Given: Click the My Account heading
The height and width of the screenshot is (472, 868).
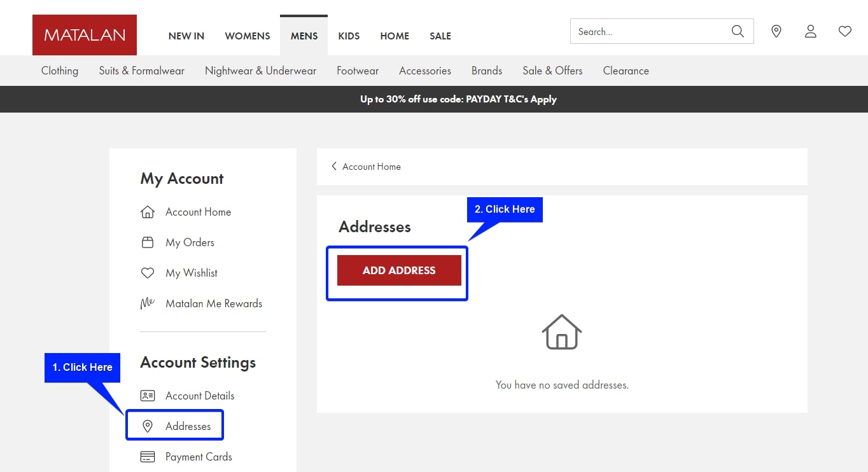Looking at the screenshot, I should [x=182, y=179].
